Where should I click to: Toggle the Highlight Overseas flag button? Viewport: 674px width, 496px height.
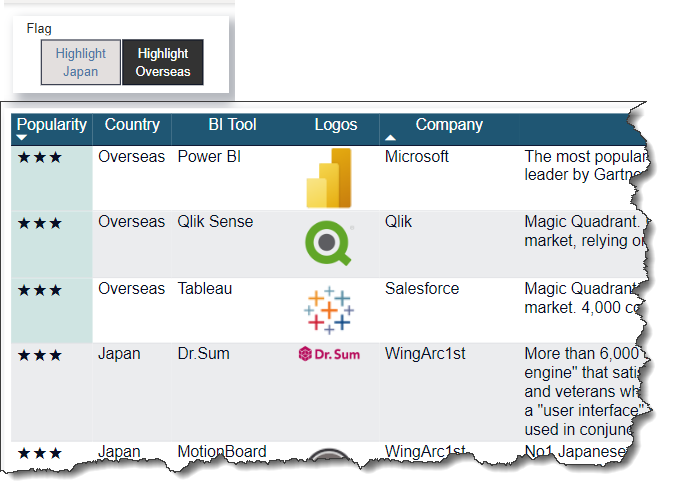coord(163,62)
